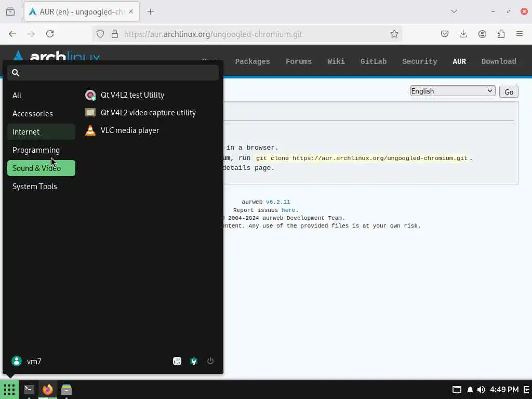
Task: Click the git clone command text
Action: 362,158
